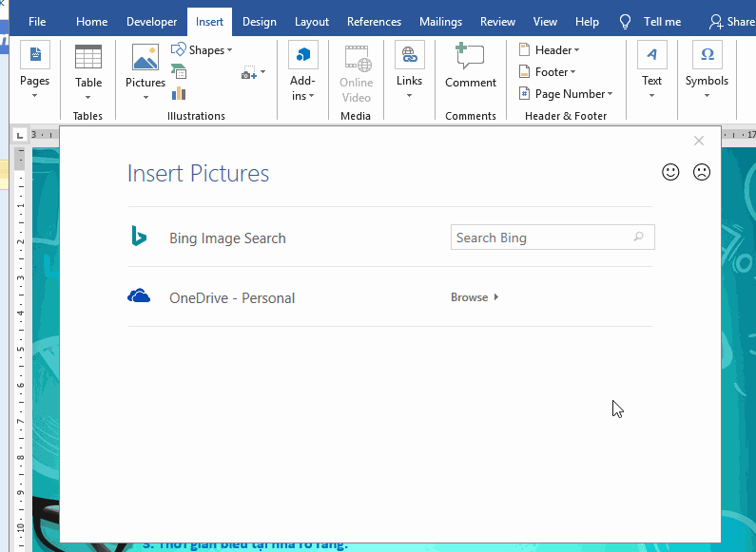Click the Bing Image Search label
This screenshot has height=552, width=756.
227,238
